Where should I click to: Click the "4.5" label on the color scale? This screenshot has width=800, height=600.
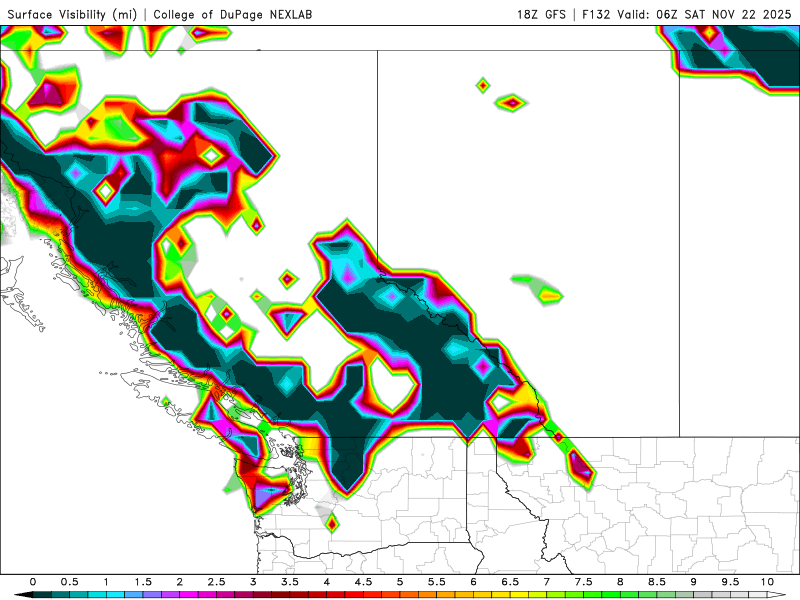[x=363, y=582]
